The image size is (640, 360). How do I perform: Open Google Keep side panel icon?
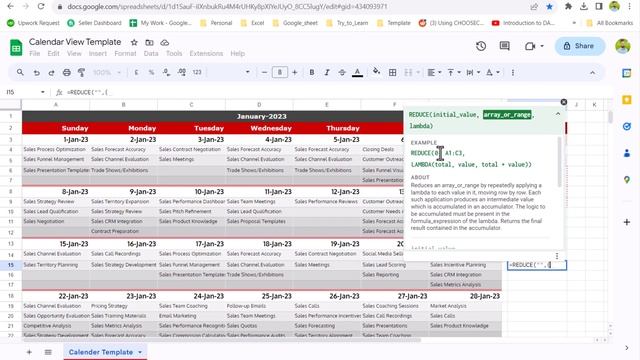pos(627,100)
